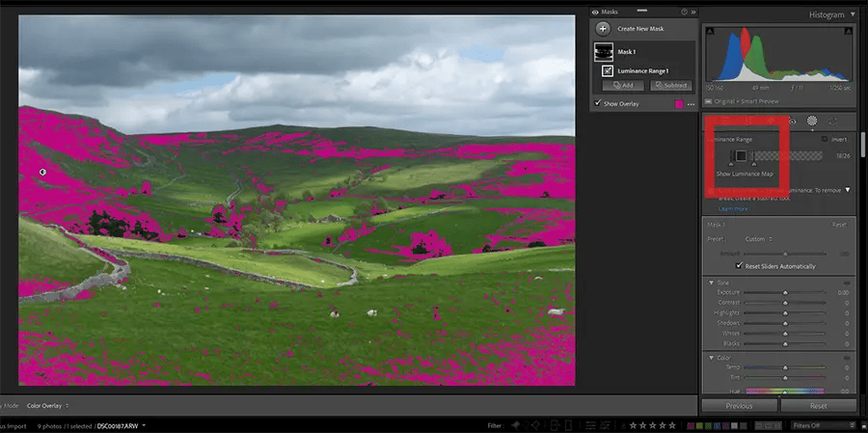The image size is (868, 433).
Task: Click the Original + Smart Preview icon
Action: point(709,102)
